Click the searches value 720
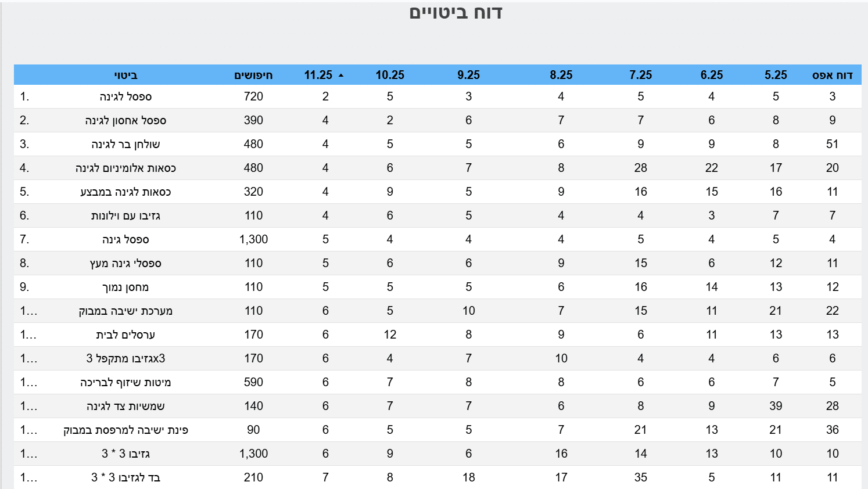The height and width of the screenshot is (489, 868). pos(253,96)
